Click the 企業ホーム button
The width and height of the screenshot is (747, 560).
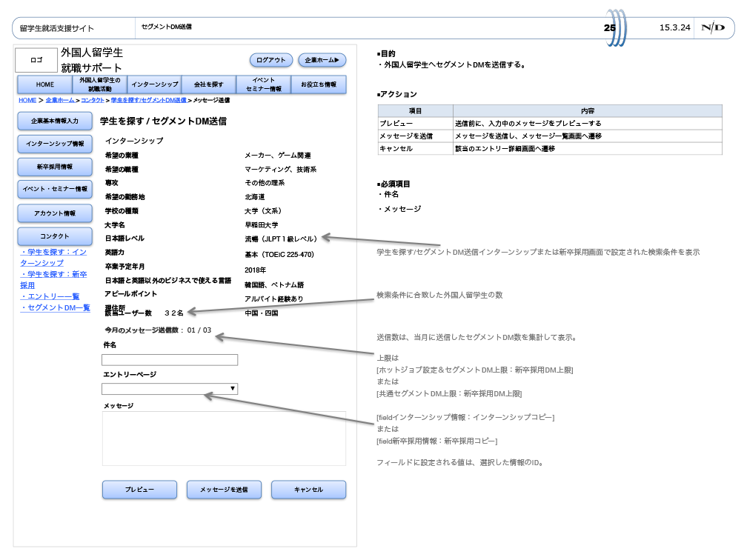(322, 60)
